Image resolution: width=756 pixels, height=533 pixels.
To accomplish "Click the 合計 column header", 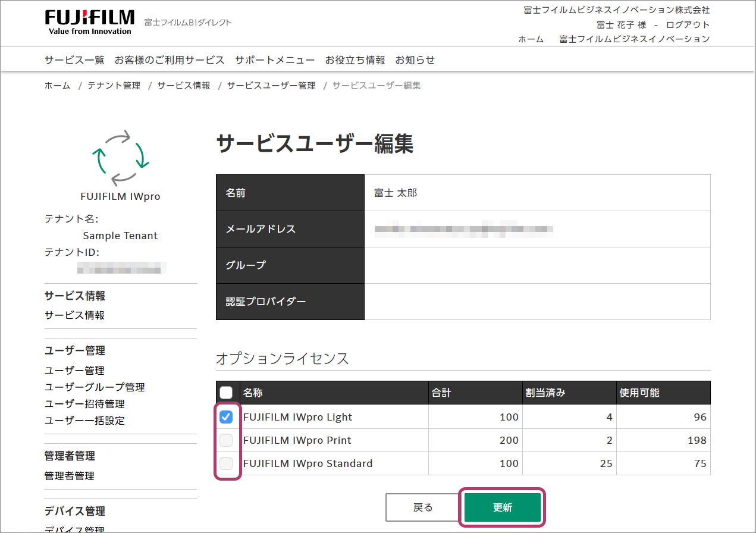I will (476, 393).
